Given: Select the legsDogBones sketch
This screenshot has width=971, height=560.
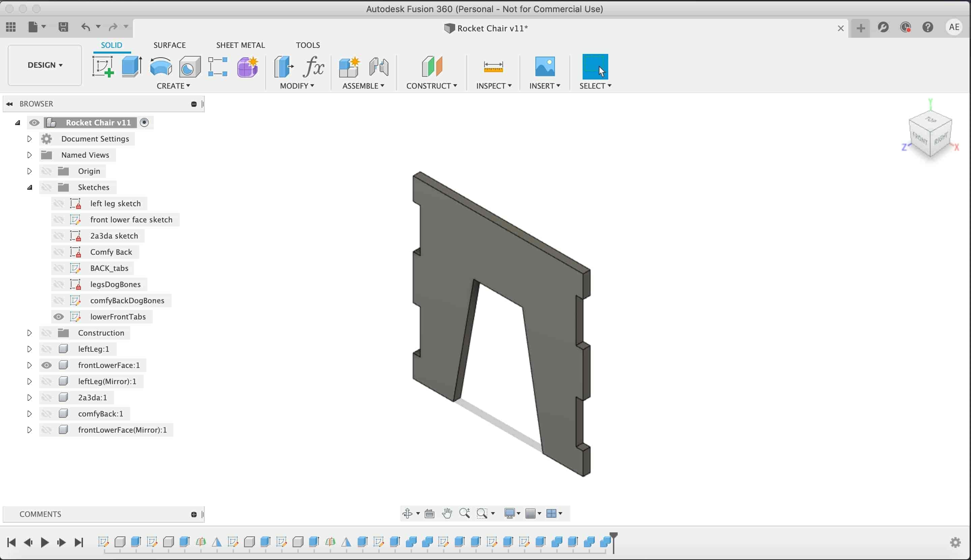Looking at the screenshot, I should pyautogui.click(x=115, y=284).
